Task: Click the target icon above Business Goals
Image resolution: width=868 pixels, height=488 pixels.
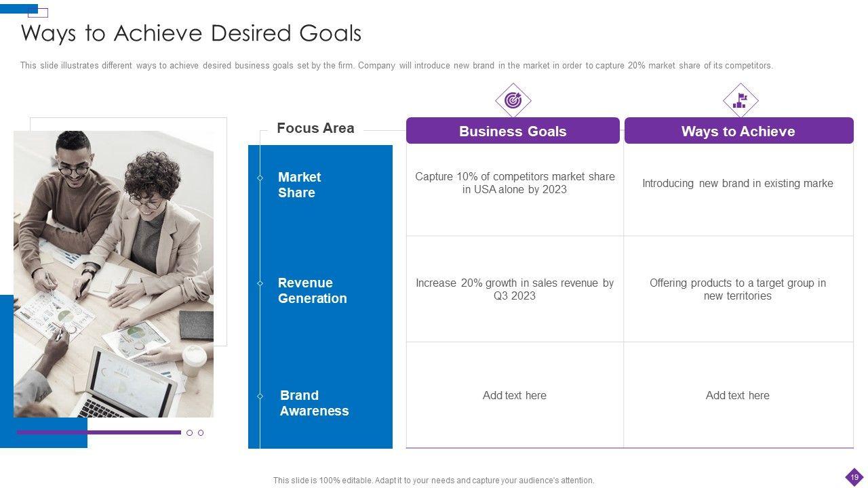Action: pyautogui.click(x=513, y=101)
